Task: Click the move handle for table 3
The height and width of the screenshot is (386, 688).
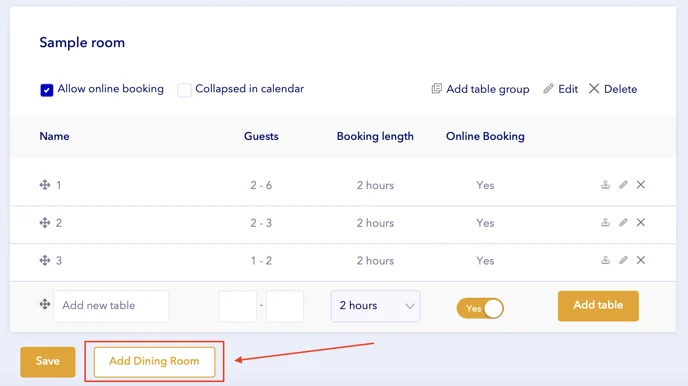Action: pos(45,260)
